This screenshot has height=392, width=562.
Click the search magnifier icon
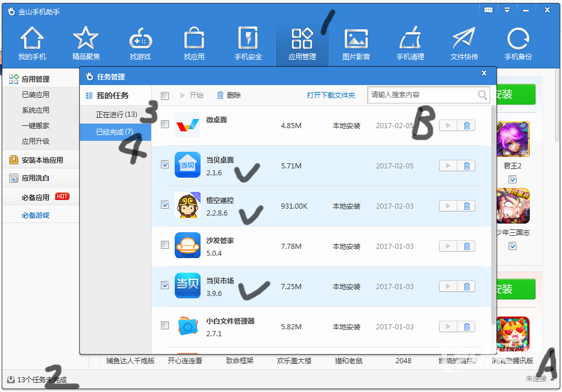coord(483,95)
